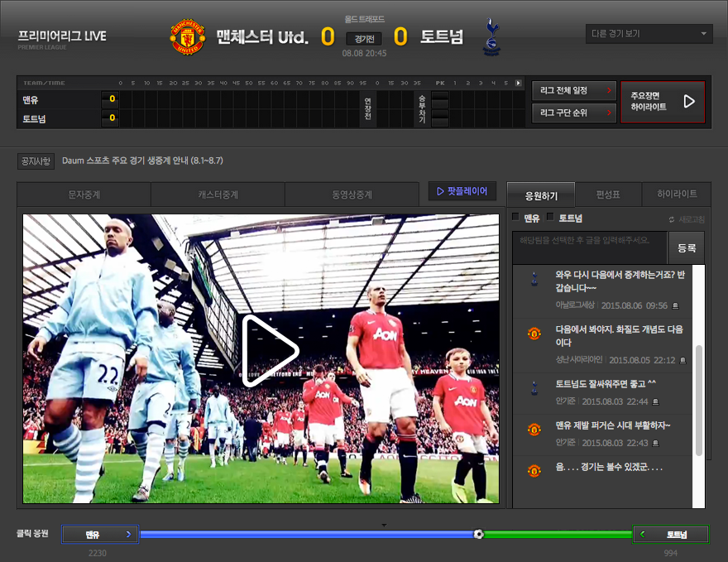This screenshot has width=728, height=562.
Task: Open the 주요장면 하이라이트 highlights player
Action: (663, 102)
